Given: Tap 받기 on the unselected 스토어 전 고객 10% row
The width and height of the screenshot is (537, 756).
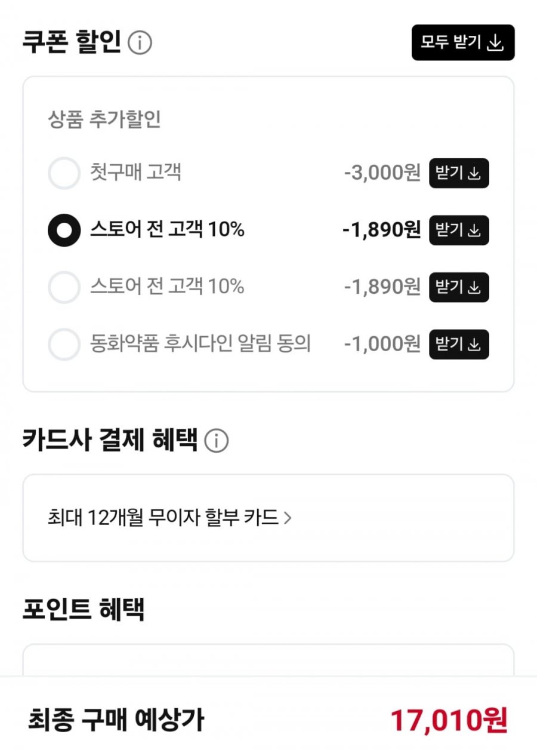Looking at the screenshot, I should (x=459, y=287).
